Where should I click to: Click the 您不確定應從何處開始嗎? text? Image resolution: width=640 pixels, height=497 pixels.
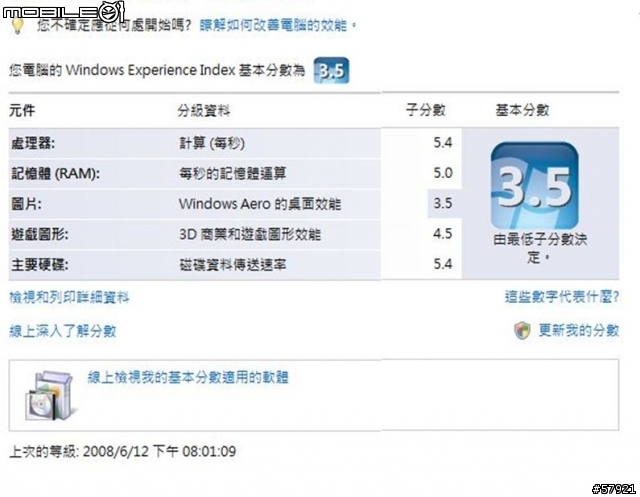114,25
